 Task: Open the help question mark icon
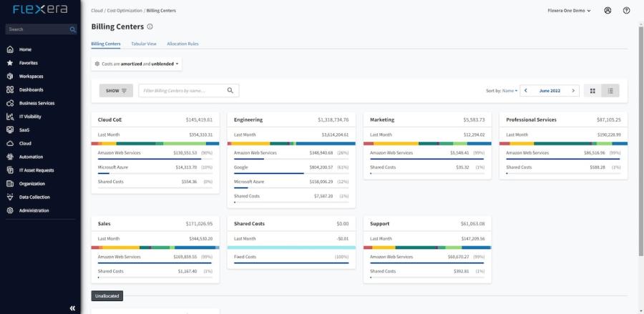[626, 11]
